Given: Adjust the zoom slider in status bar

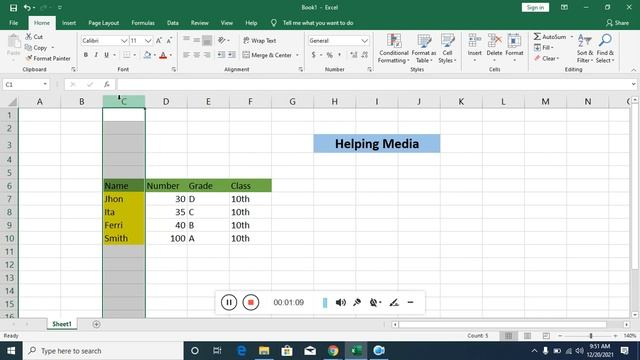Looking at the screenshot, I should tap(591, 336).
